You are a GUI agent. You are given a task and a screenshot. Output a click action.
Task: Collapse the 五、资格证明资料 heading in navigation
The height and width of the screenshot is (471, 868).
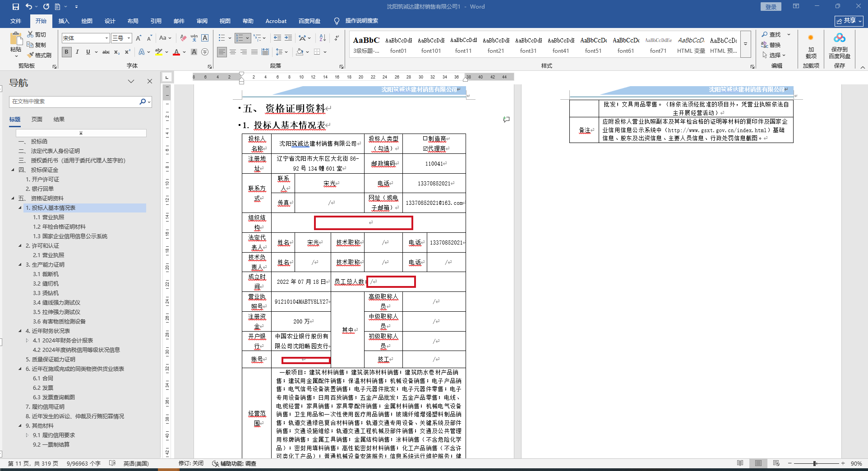(13, 198)
